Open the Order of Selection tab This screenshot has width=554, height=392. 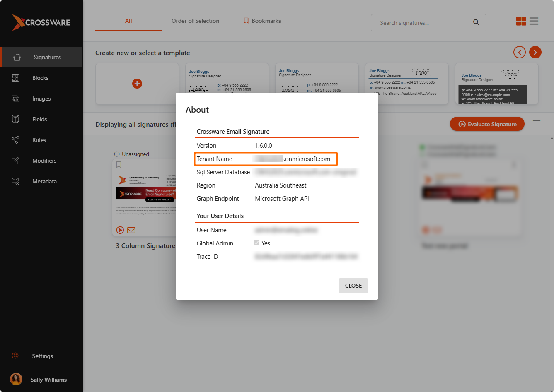click(196, 21)
